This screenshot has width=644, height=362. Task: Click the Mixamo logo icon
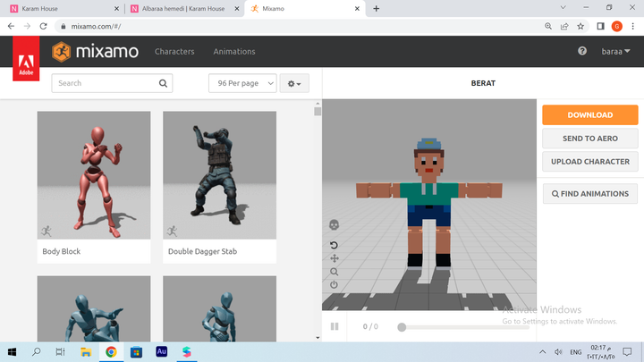pos(61,52)
